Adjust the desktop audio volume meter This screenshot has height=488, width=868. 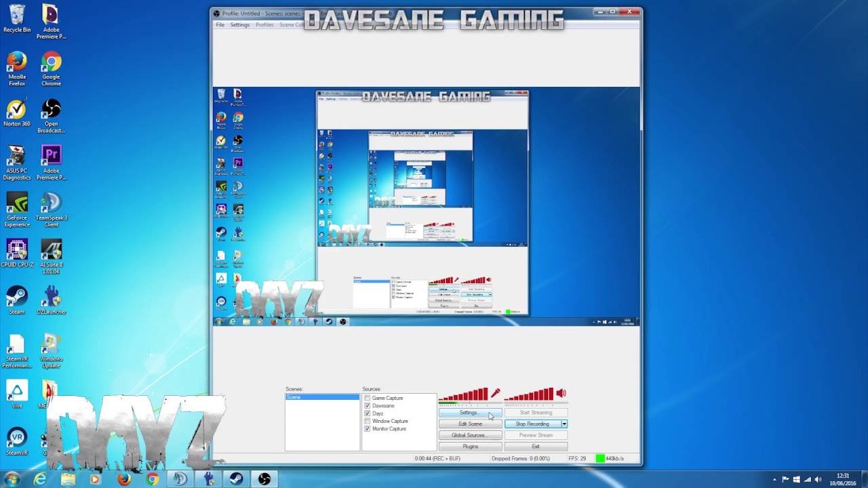529,394
